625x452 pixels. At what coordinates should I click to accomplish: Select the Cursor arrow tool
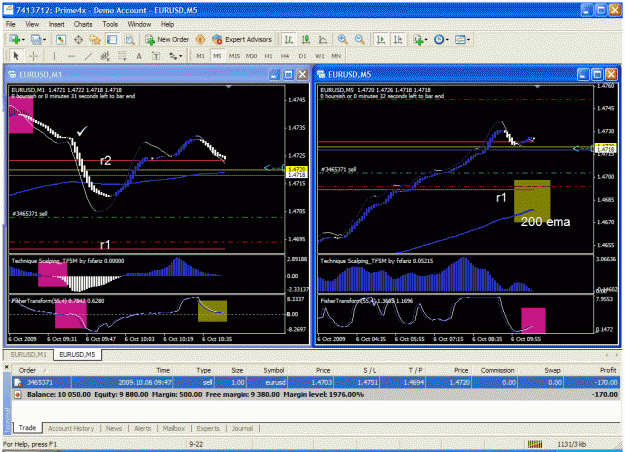tap(16, 56)
